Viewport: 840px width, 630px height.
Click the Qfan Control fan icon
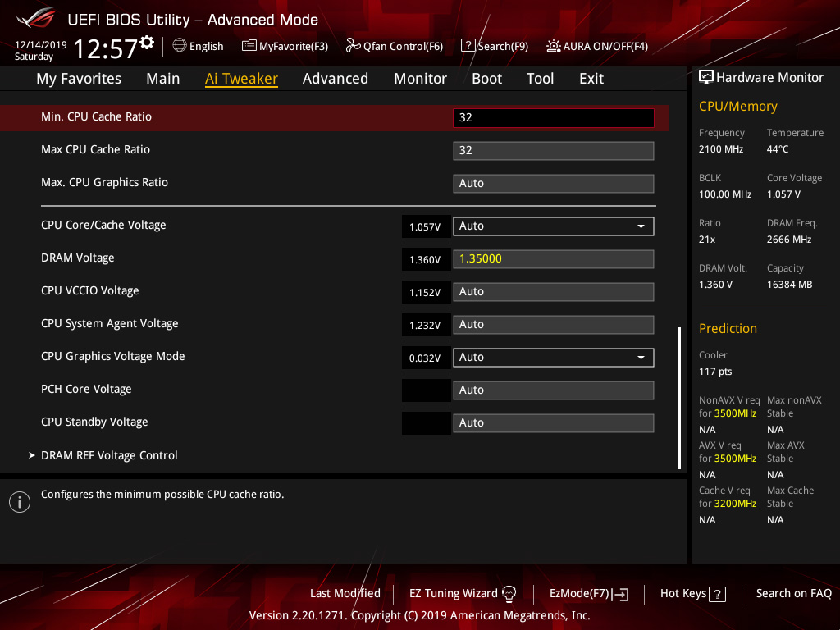(353, 46)
